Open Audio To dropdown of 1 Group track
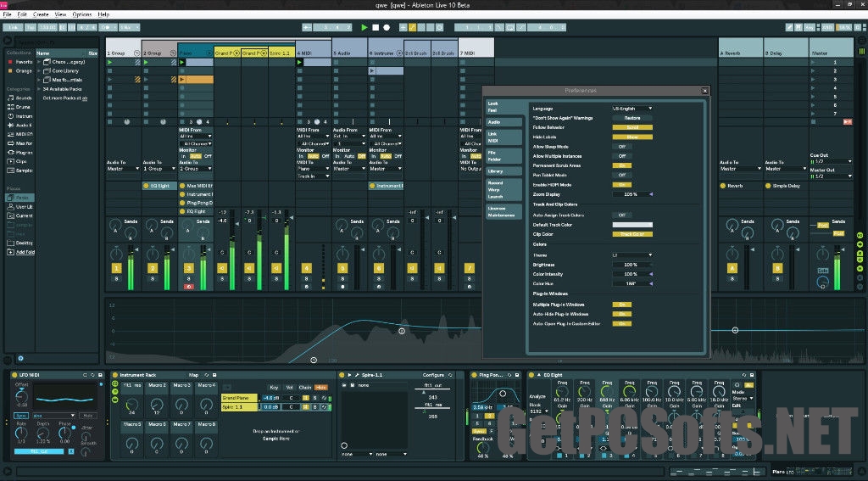The height and width of the screenshot is (481, 868). tap(123, 169)
